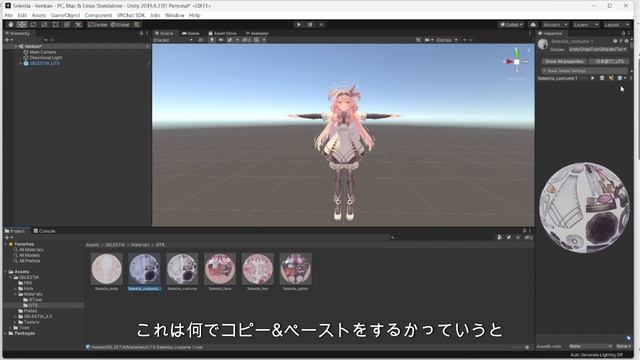
Task: Open the Help menu
Action: (195, 15)
